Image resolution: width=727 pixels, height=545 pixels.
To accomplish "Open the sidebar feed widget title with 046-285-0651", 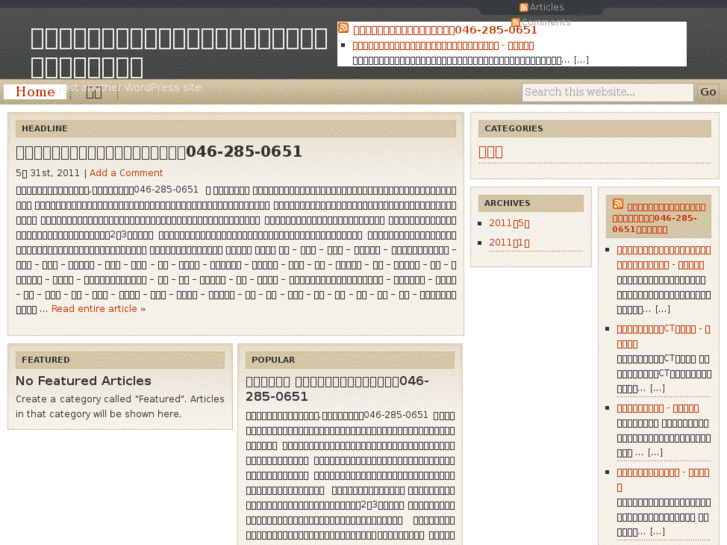I will [659, 218].
